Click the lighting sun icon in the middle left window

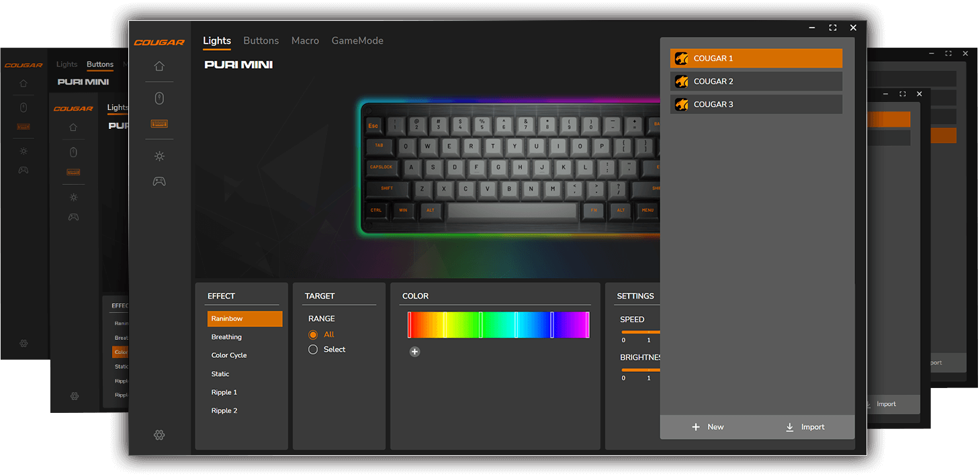tap(73, 197)
